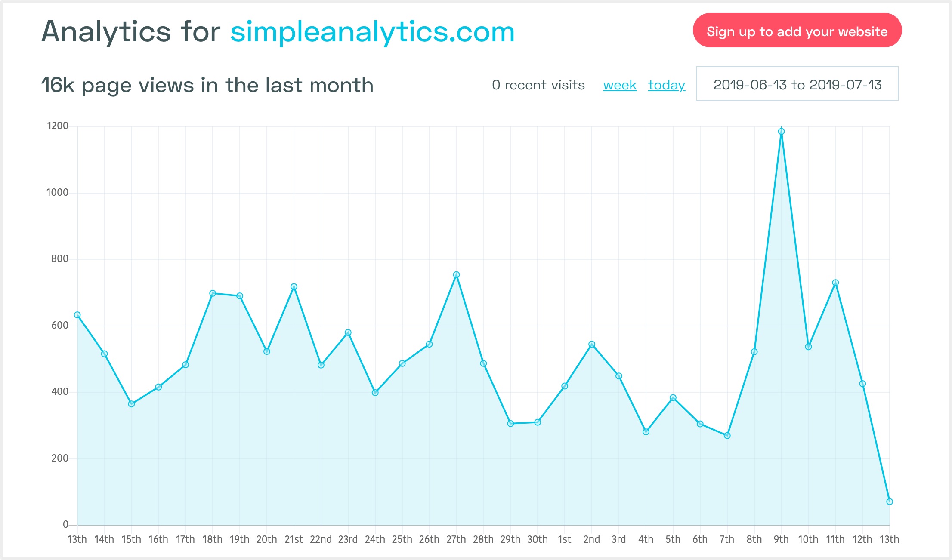
Task: Select the data point for the 2nd
Action: point(592,345)
